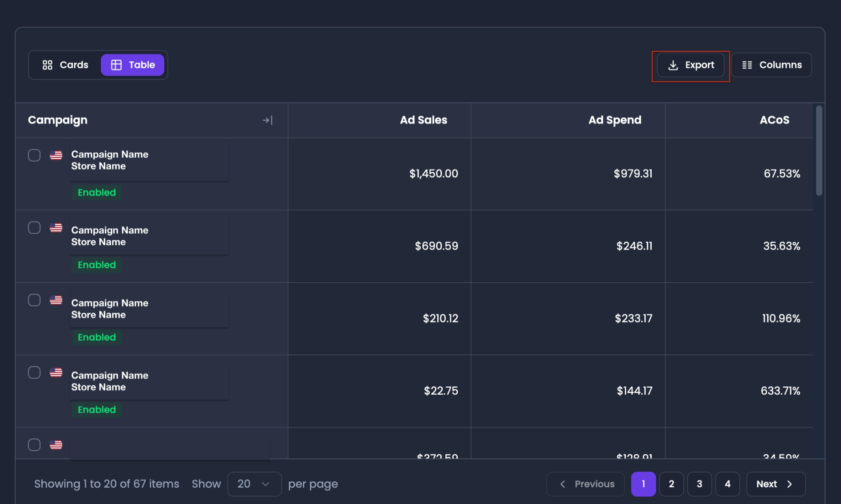Tick the checkbox in the partly visible fifth row
Image resolution: width=841 pixels, height=504 pixels.
[x=34, y=445]
